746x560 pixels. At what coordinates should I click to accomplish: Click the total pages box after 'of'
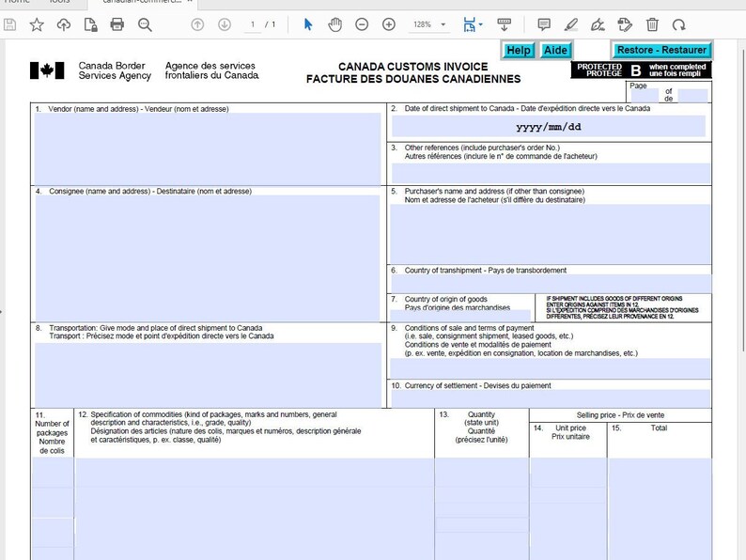[692, 96]
